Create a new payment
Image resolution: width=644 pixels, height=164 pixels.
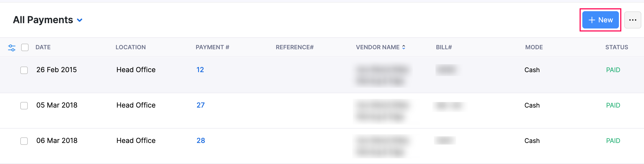[600, 20]
